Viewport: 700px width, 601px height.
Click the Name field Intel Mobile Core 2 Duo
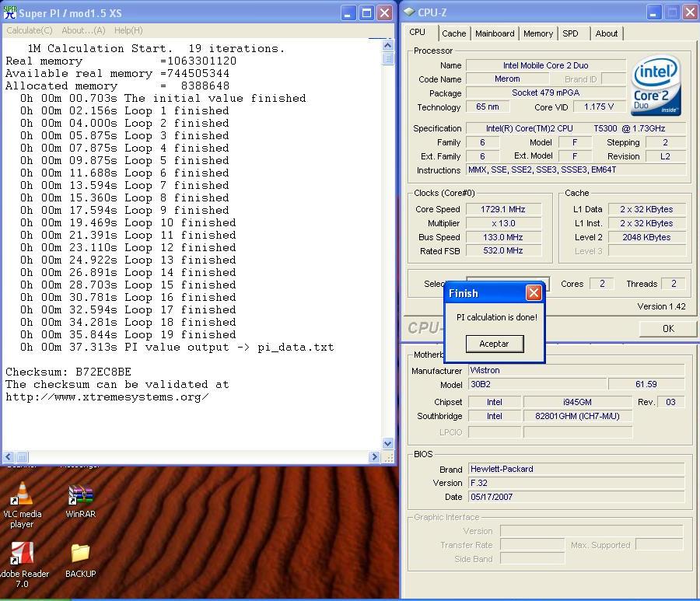point(545,65)
